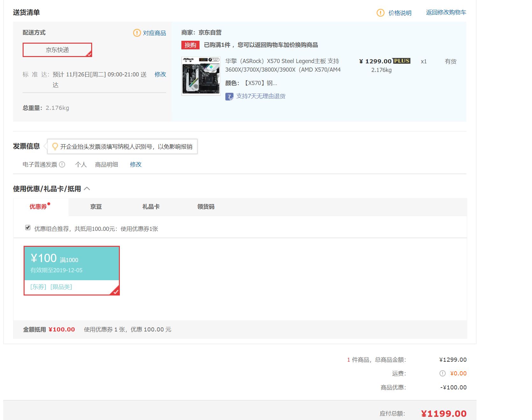
Task: Click the ¥1199.00 total payable amount
Action: pyautogui.click(x=444, y=414)
